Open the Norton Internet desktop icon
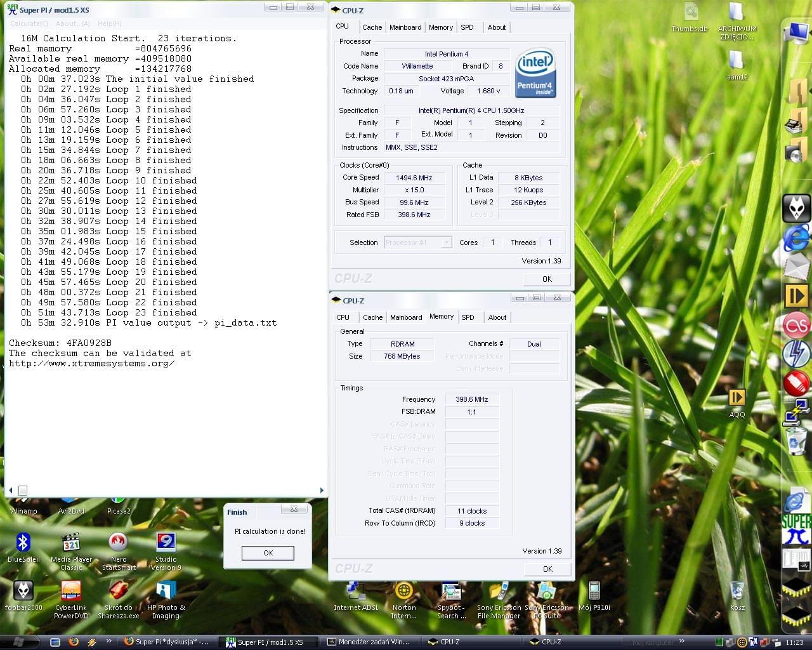812x650 pixels. pyautogui.click(x=403, y=600)
